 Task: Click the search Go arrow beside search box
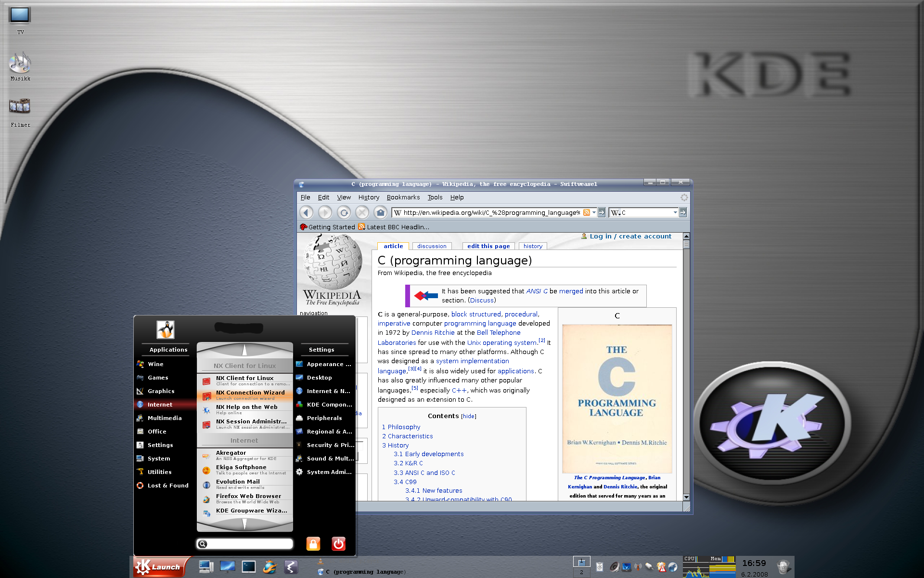click(682, 212)
